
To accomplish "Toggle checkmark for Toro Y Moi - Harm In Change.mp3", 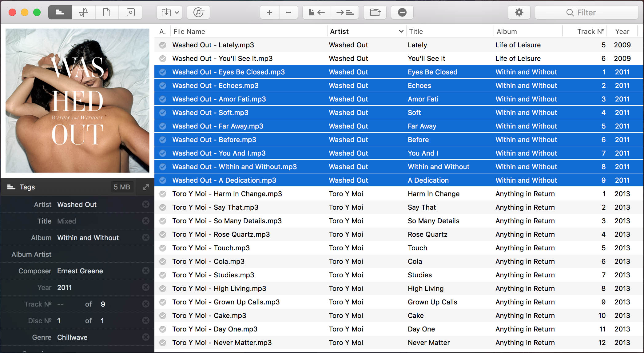I will coord(163,194).
